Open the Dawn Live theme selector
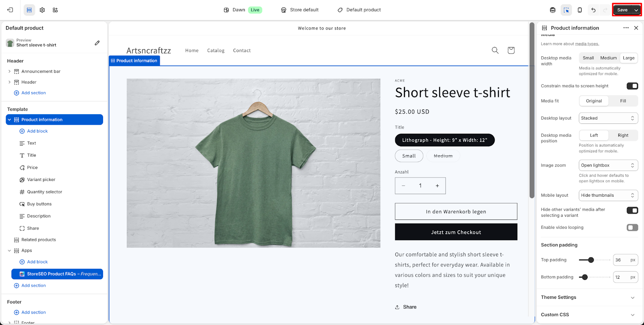644x325 pixels. point(243,10)
